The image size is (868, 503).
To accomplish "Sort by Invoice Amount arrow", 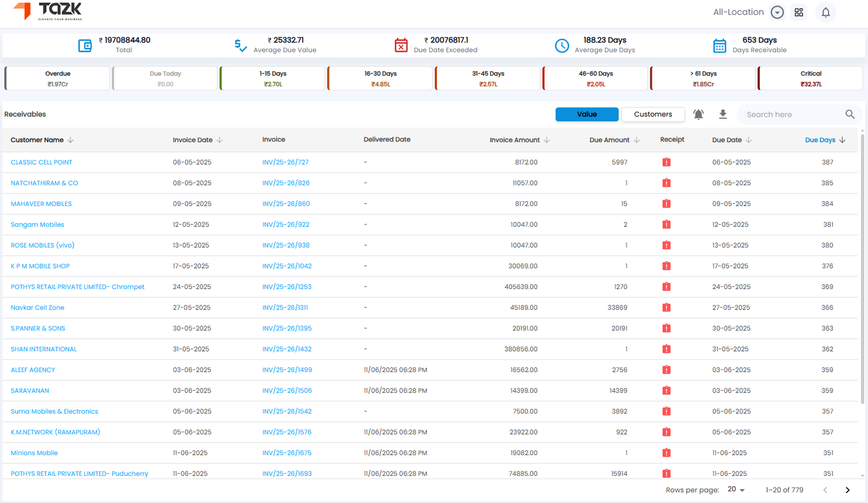I will (547, 140).
